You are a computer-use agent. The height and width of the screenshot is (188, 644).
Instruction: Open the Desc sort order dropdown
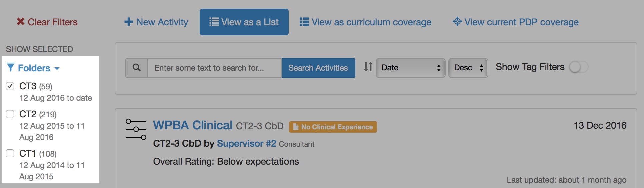click(x=468, y=68)
